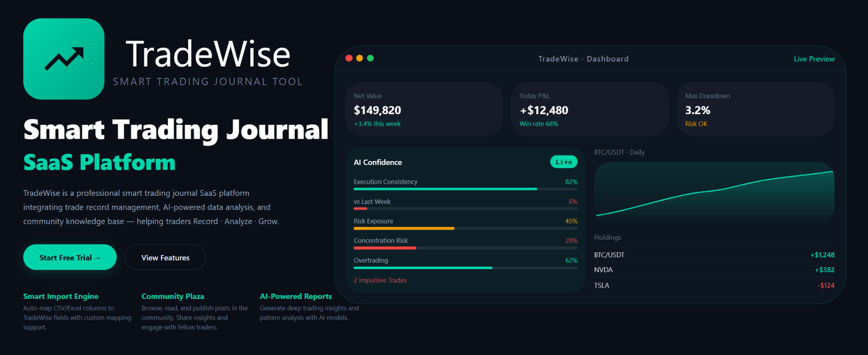
Task: Click the Execution Consistency progress bar
Action: (466, 189)
